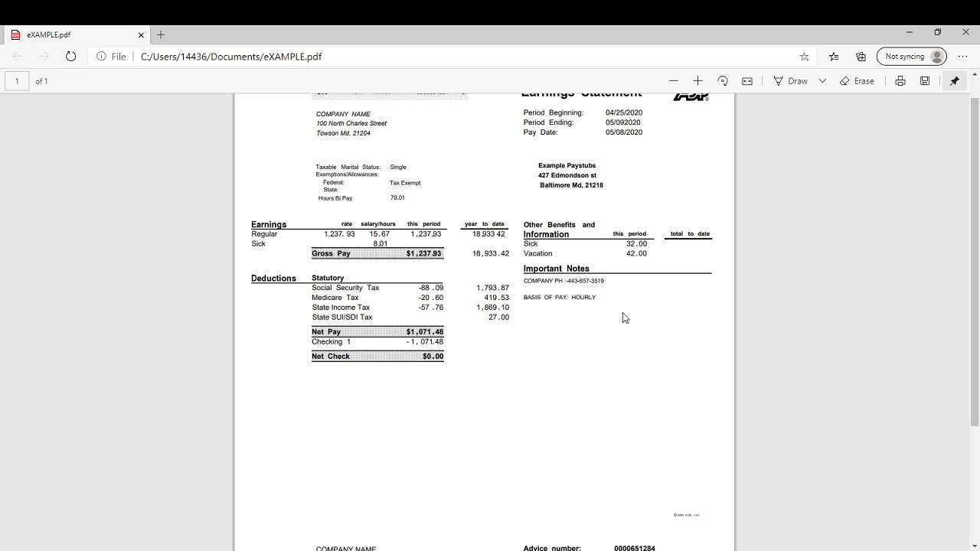Expand Draw tool options dropdown
The height and width of the screenshot is (551, 980).
tap(822, 81)
